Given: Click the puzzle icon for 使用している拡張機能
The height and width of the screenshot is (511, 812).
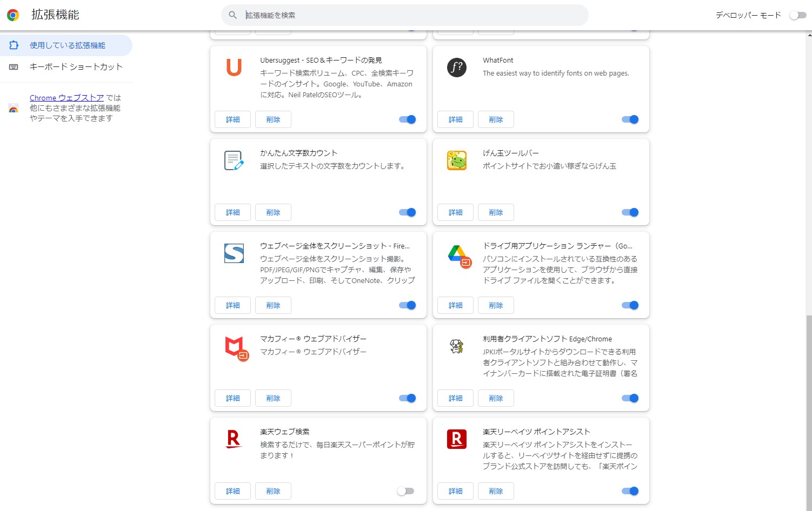Looking at the screenshot, I should tap(14, 45).
